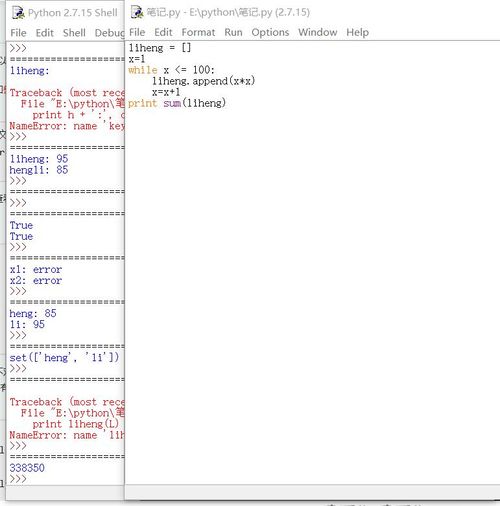
Task: Click the shell output 'liheng: 95'
Action: (x=39, y=159)
